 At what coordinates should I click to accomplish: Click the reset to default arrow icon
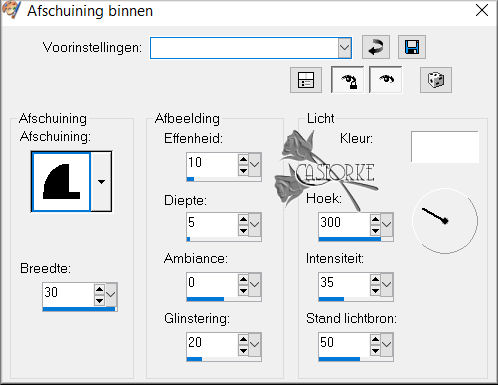click(x=376, y=47)
